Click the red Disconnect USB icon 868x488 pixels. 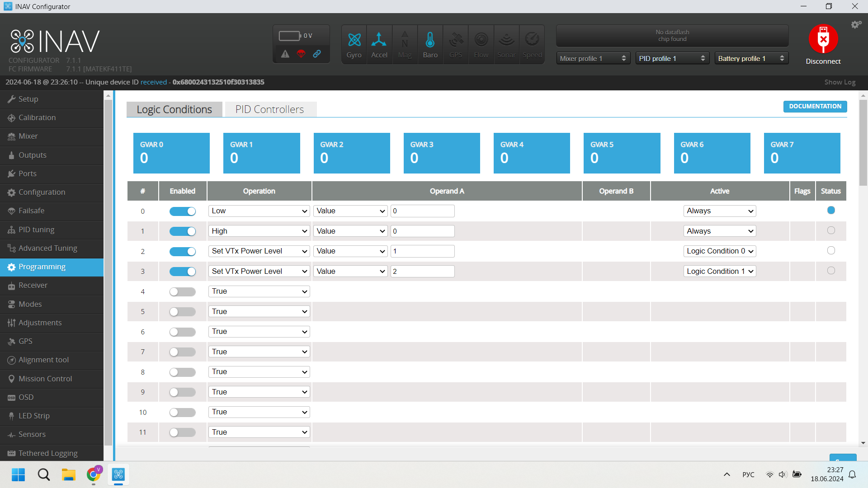823,39
